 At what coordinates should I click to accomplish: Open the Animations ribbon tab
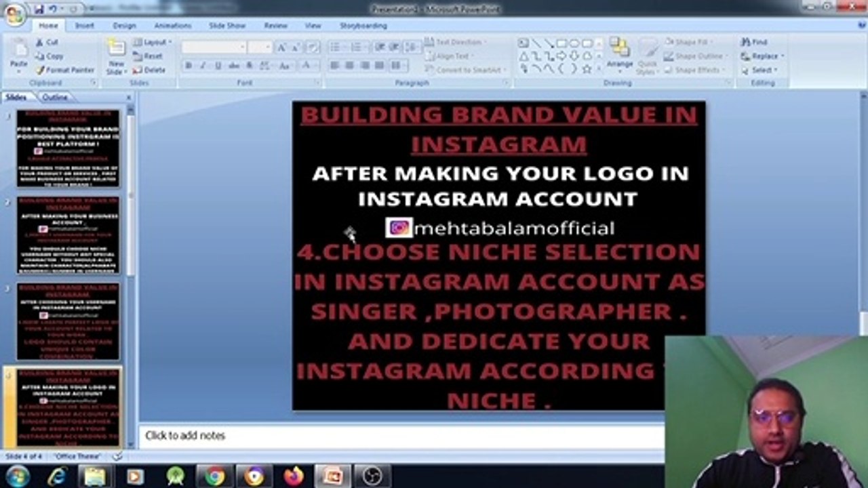pos(172,26)
